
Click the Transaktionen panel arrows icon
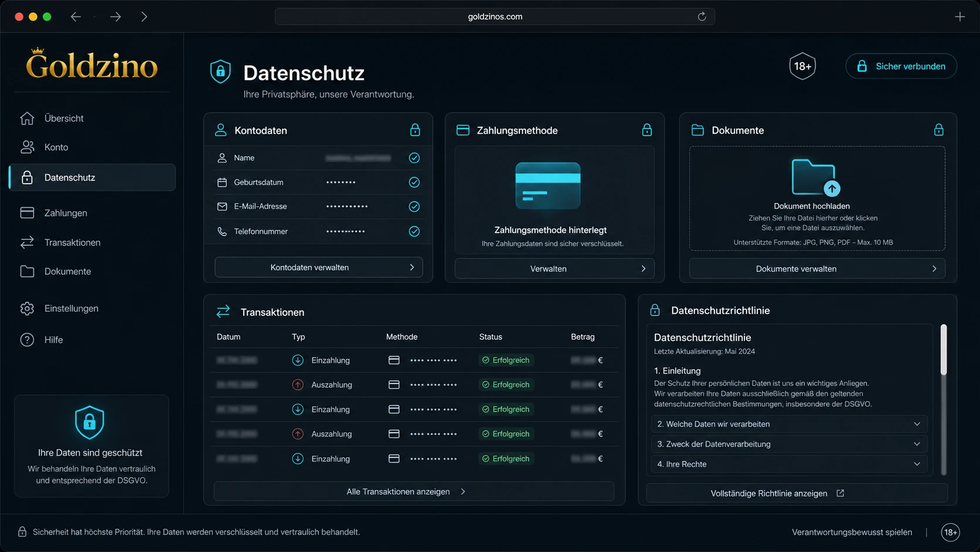point(223,311)
